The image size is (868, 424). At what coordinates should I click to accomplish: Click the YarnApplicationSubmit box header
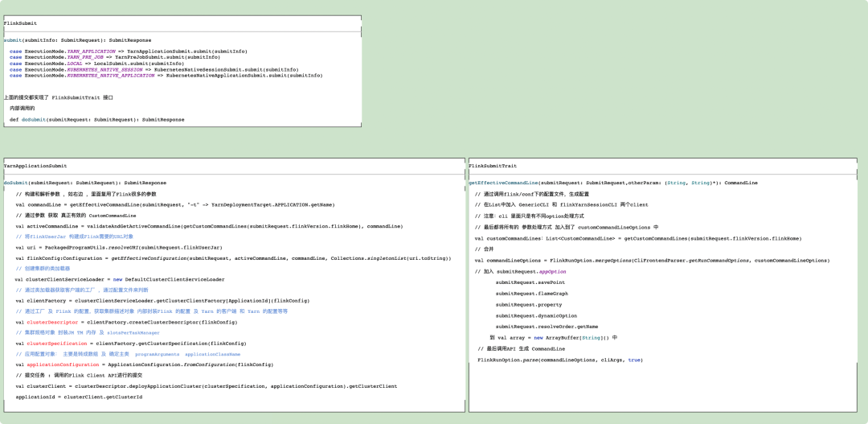(35, 166)
